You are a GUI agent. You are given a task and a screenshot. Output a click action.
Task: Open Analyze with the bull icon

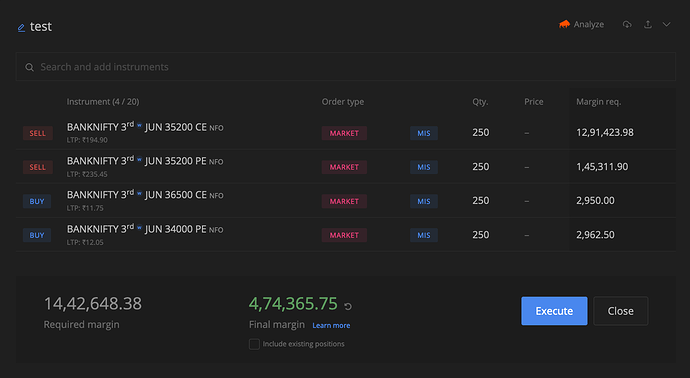(x=581, y=24)
